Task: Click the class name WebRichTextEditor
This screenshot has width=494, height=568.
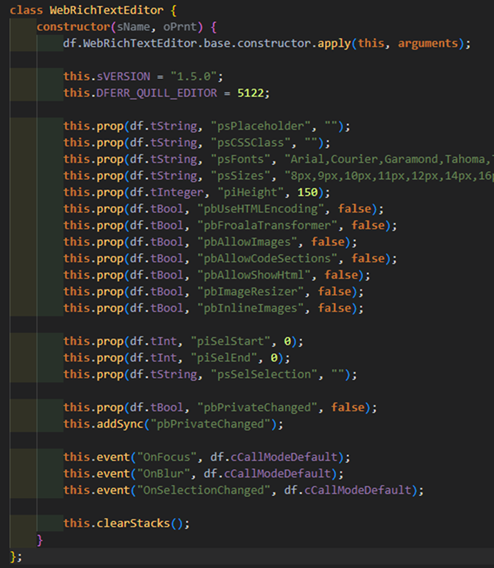Action: (106, 10)
